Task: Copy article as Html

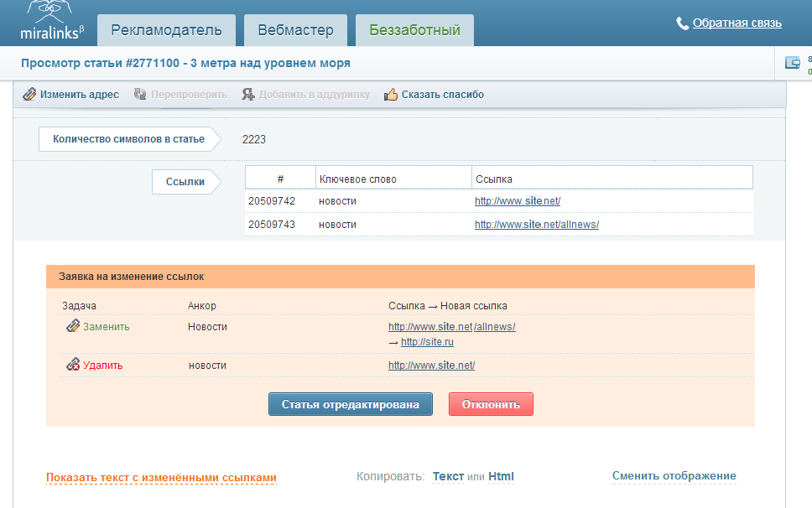Action: pyautogui.click(x=502, y=476)
